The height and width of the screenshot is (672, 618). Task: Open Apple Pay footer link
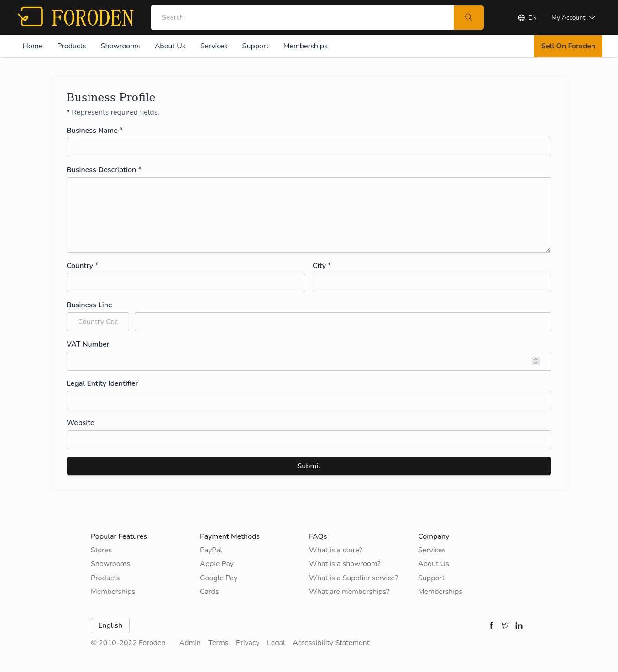[x=217, y=564]
